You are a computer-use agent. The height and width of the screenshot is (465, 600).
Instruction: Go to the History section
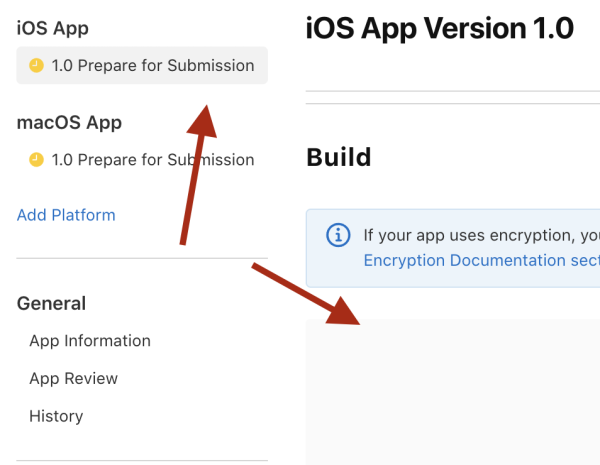tap(56, 416)
